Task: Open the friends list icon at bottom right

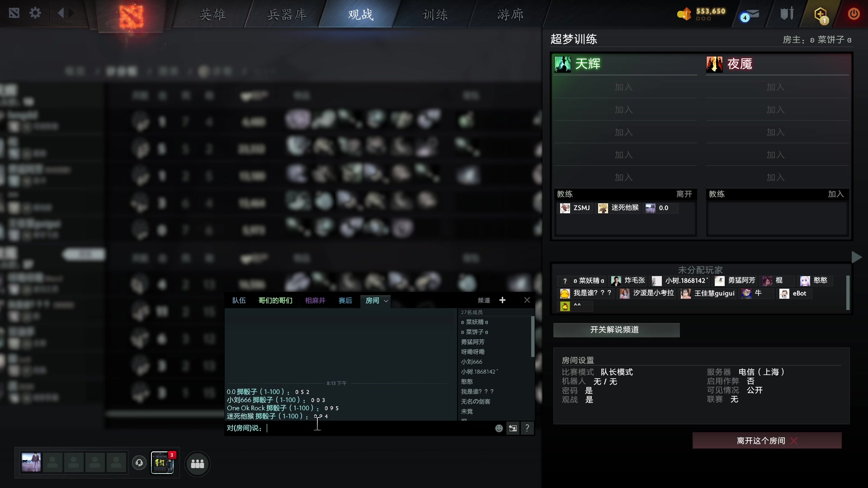Action: 197,463
